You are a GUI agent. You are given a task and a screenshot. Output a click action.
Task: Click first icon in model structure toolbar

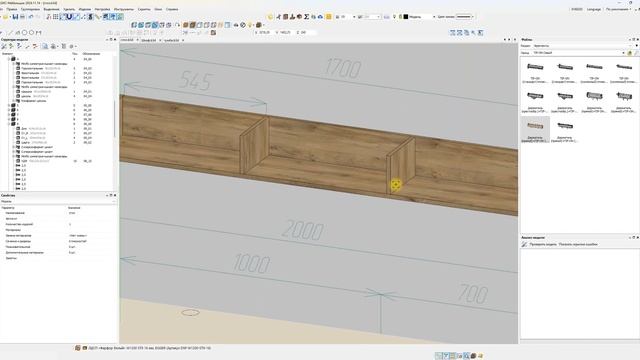pyautogui.click(x=4, y=47)
